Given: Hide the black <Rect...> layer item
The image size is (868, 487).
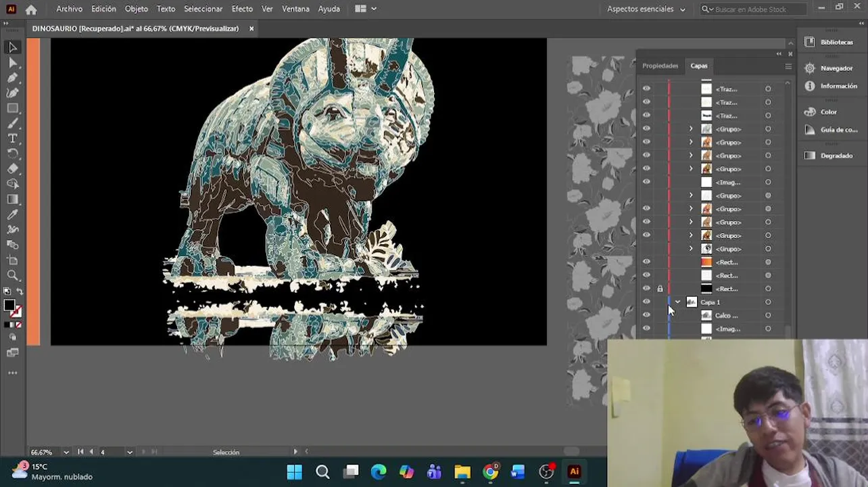Looking at the screenshot, I should [x=646, y=289].
